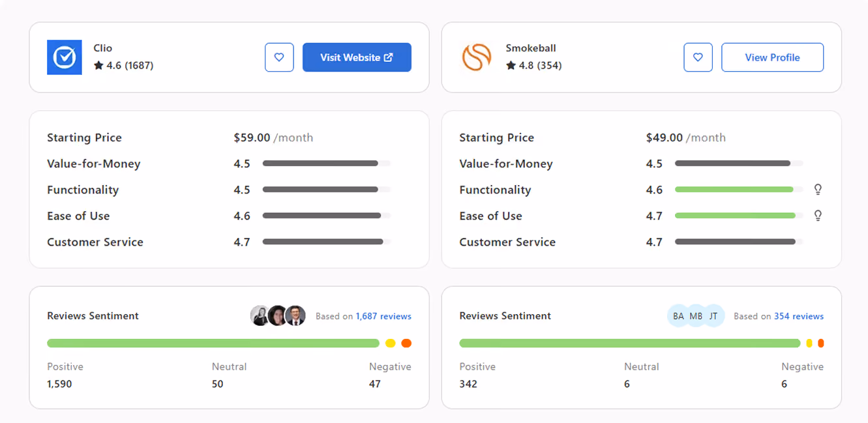Click the middle reviewer avatar under Clio reviews

[x=278, y=315]
